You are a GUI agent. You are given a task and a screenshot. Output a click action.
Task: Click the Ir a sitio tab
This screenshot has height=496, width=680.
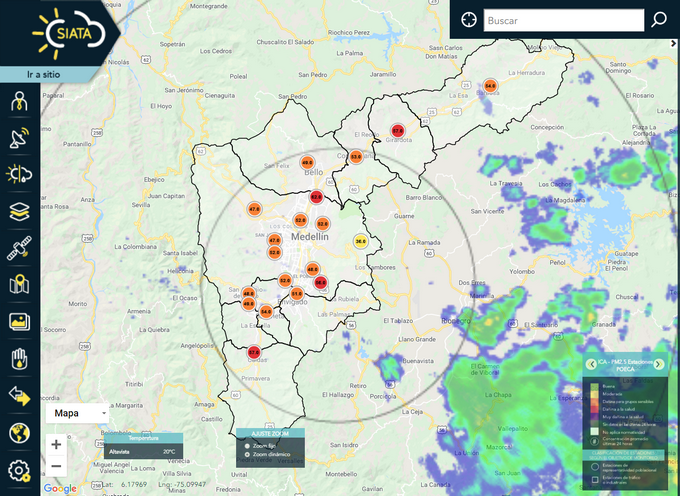(x=48, y=75)
